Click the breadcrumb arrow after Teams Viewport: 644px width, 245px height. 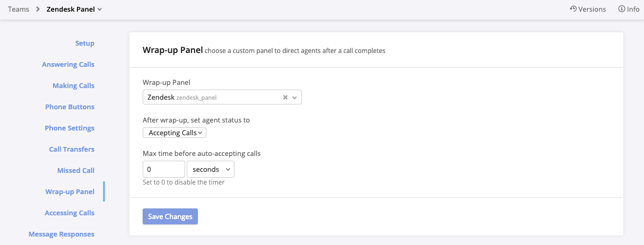(38, 9)
